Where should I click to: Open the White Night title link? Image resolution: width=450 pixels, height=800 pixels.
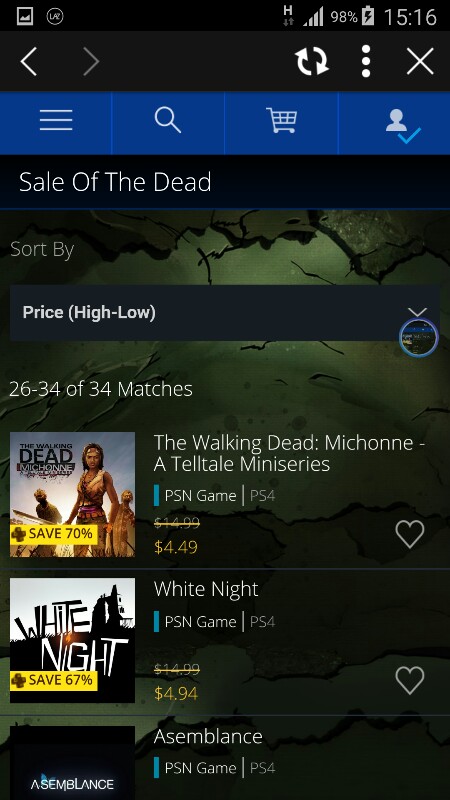tap(206, 589)
